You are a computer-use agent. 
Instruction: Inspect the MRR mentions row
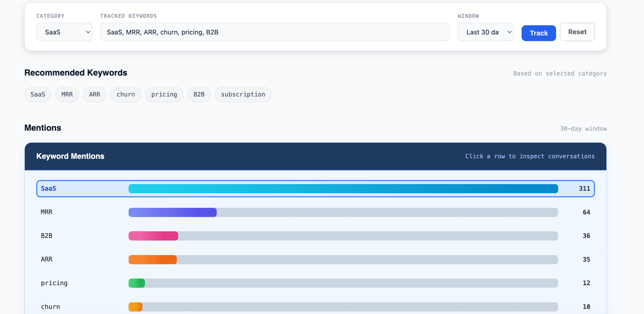[x=315, y=212]
